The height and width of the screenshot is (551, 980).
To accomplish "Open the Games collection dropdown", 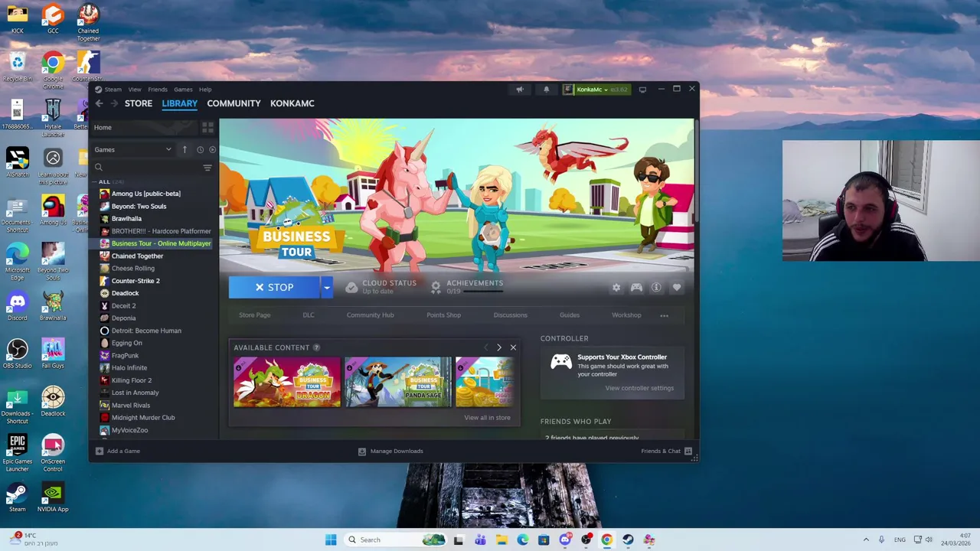I will click(x=133, y=150).
